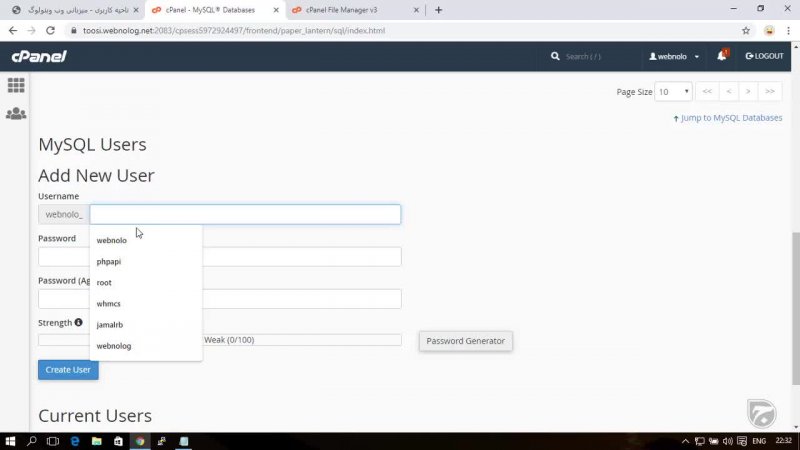
Task: Open the cPanel home grid icon
Action: [x=16, y=86]
